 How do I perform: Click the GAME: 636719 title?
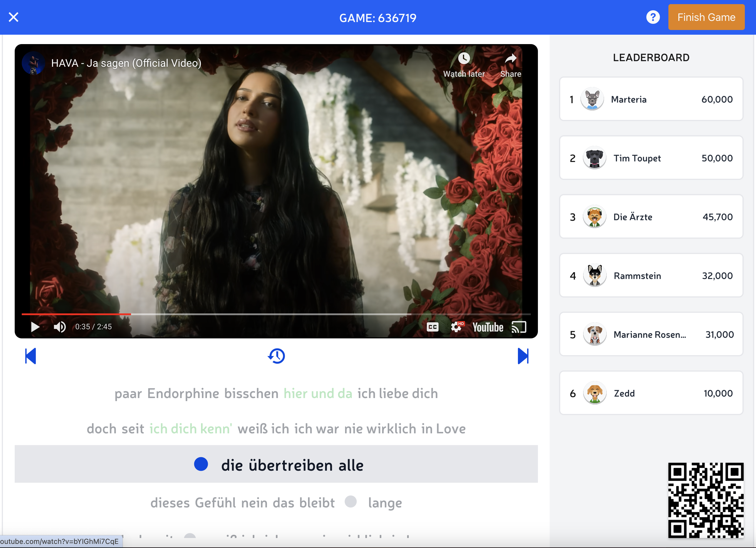[378, 18]
